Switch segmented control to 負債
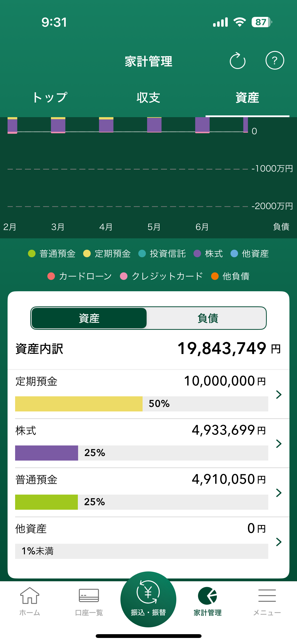 pos(207,318)
